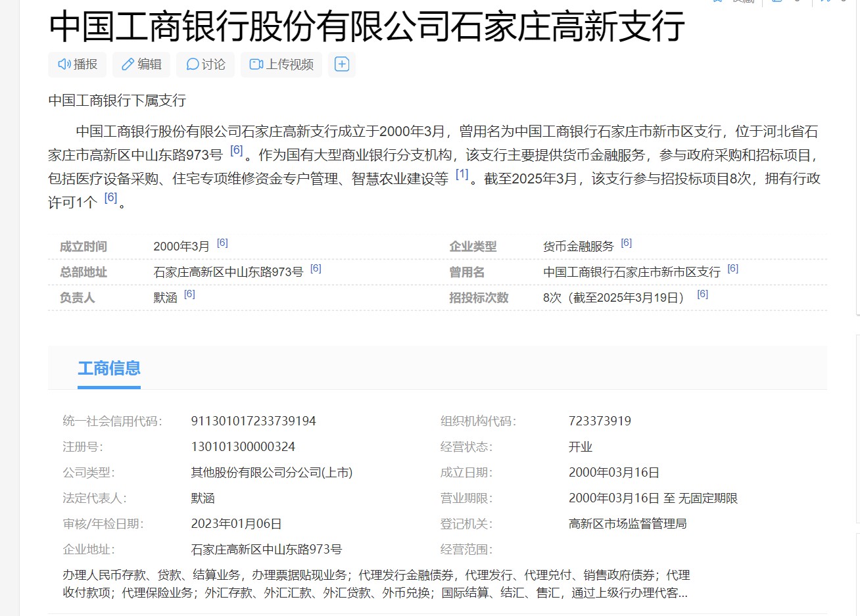Click company type 其他股份有限公司分公司(上市)
The width and height of the screenshot is (860, 616).
[272, 472]
